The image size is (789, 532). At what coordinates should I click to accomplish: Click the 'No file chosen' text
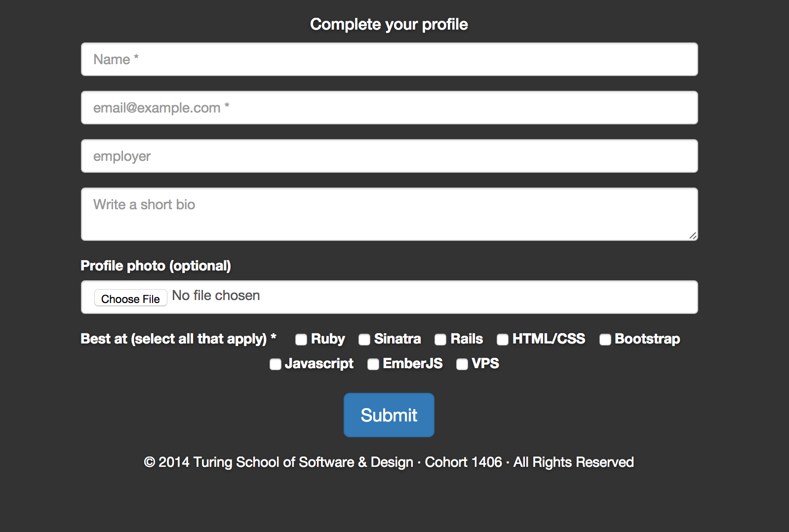click(216, 296)
